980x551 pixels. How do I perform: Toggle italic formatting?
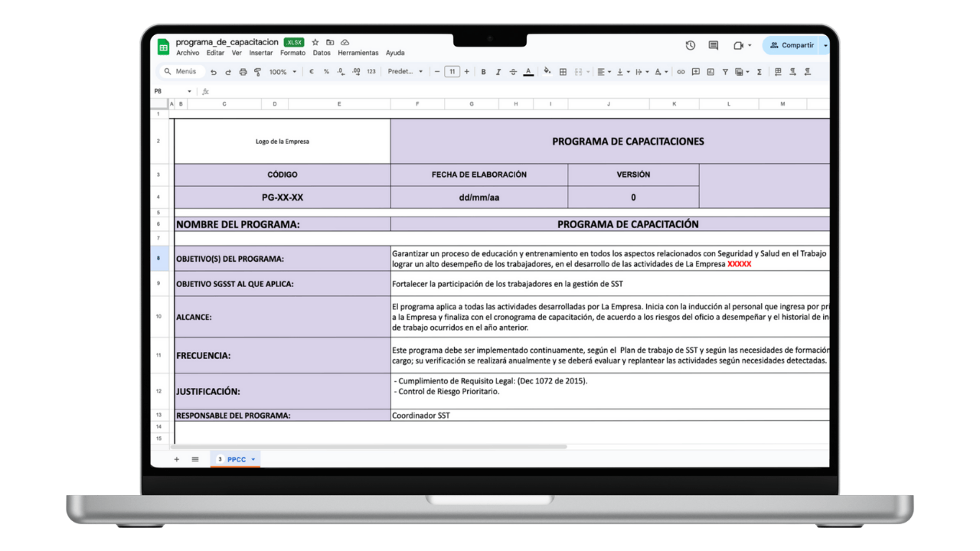pos(498,71)
